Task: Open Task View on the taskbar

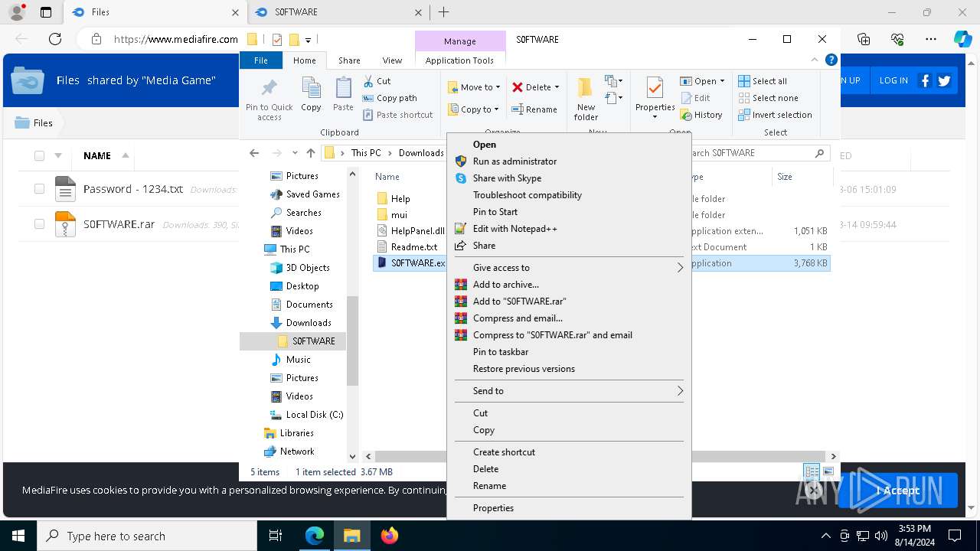Action: [x=276, y=536]
